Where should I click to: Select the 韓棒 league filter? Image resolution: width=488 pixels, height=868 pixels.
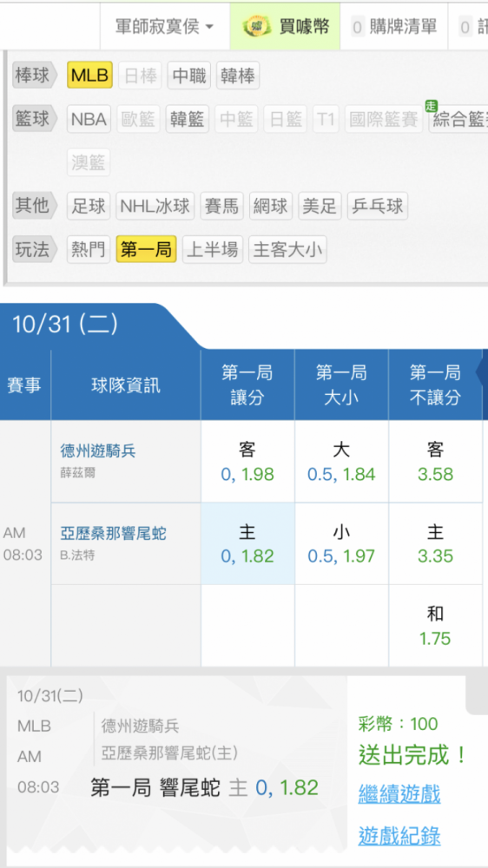238,76
